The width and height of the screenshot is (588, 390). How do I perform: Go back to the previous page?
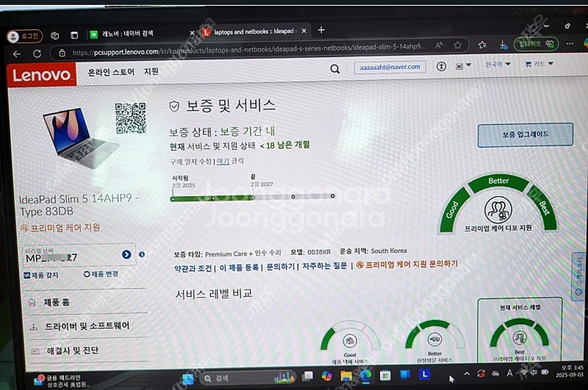(17, 54)
